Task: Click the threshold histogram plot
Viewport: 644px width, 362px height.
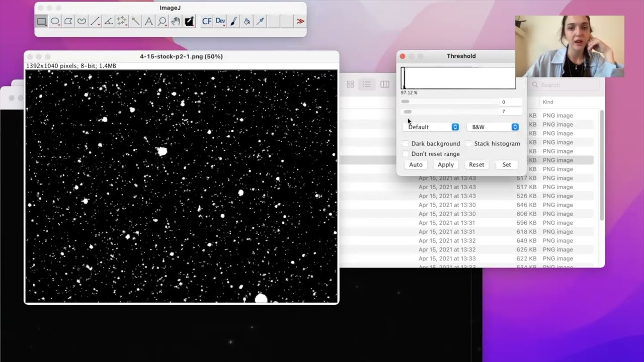Action: [x=458, y=78]
